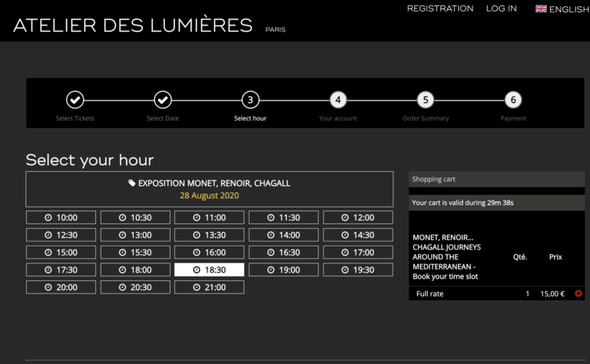Book the 19:30 time slot
This screenshot has width=590, height=364.
click(358, 270)
